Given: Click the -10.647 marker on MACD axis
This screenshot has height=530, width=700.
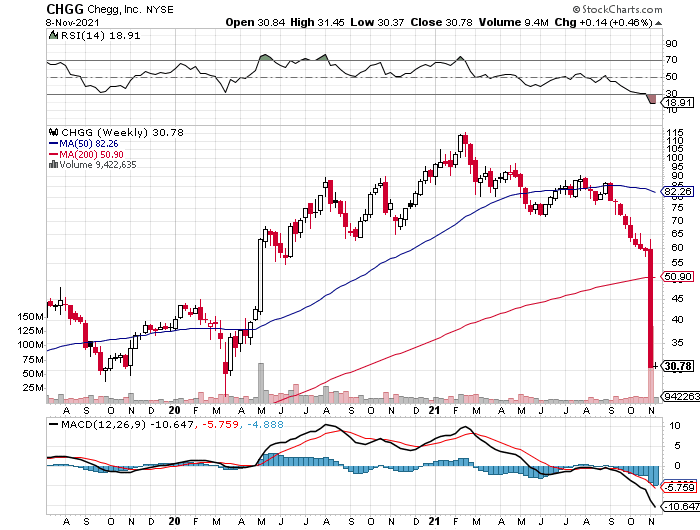Looking at the screenshot, I should (681, 506).
